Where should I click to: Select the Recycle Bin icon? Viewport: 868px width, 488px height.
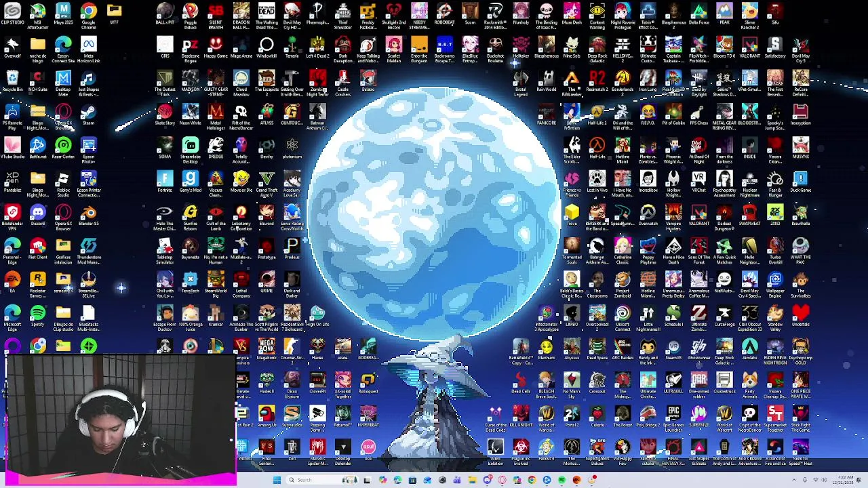[12, 81]
